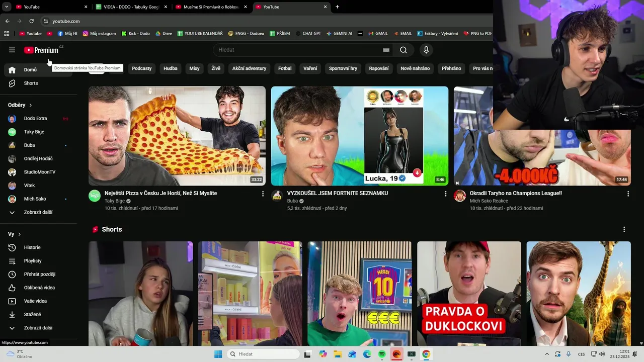Open the PRAVDA O DUKLOCKOVI short
Screen dimensions: 644x362
(469, 294)
